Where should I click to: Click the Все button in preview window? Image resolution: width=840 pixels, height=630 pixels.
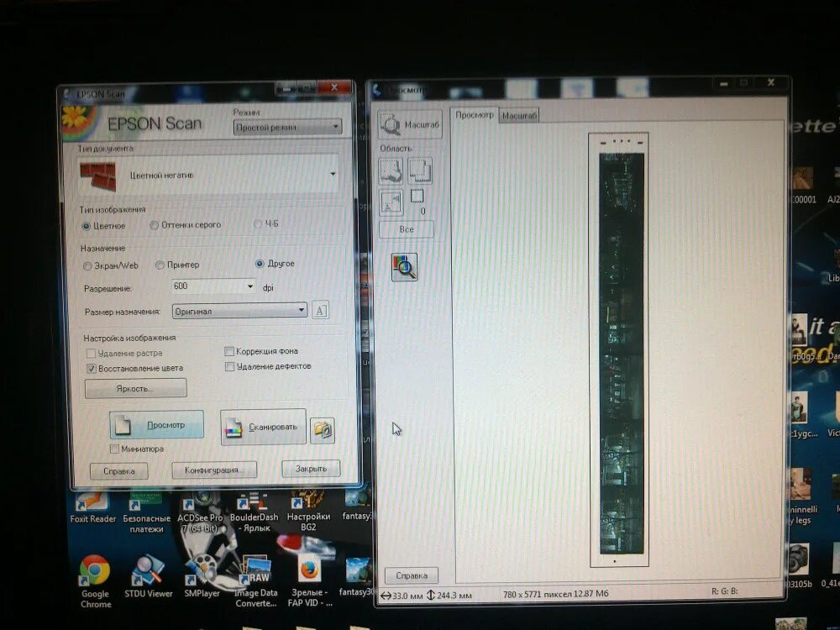(x=407, y=229)
